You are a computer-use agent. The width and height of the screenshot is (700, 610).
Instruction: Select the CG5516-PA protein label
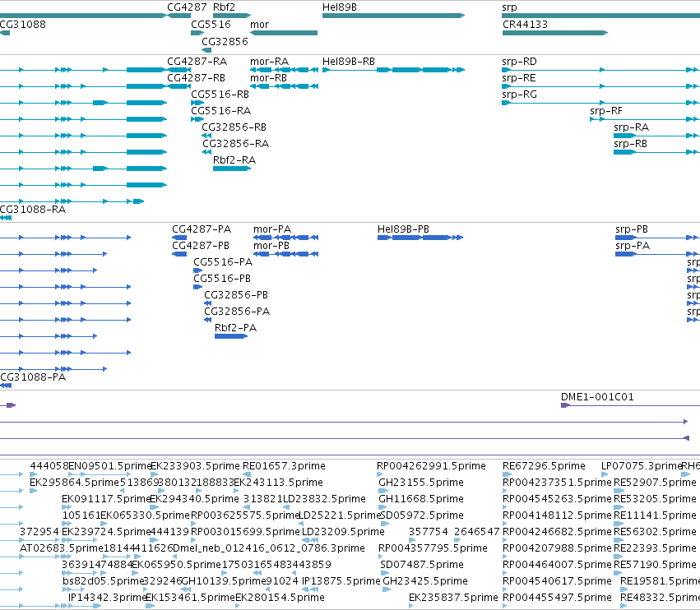coord(223,262)
